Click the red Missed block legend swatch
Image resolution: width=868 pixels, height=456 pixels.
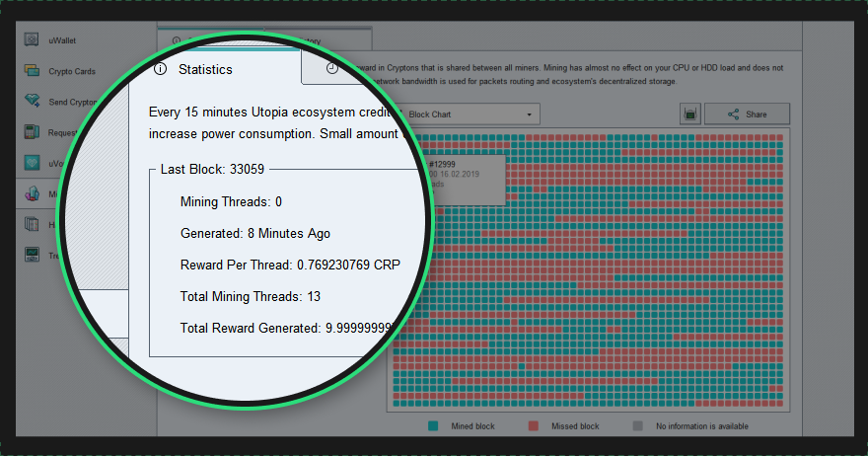click(x=533, y=425)
